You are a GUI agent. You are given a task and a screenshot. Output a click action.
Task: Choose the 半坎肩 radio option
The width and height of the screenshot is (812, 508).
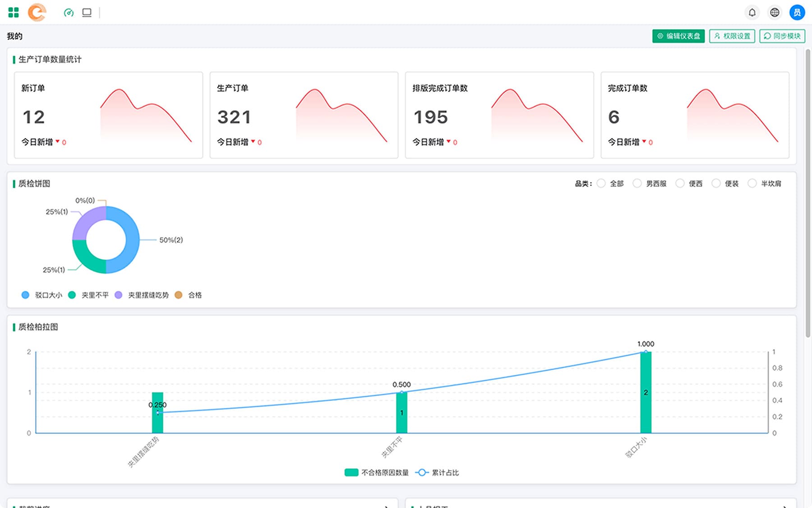coord(752,183)
